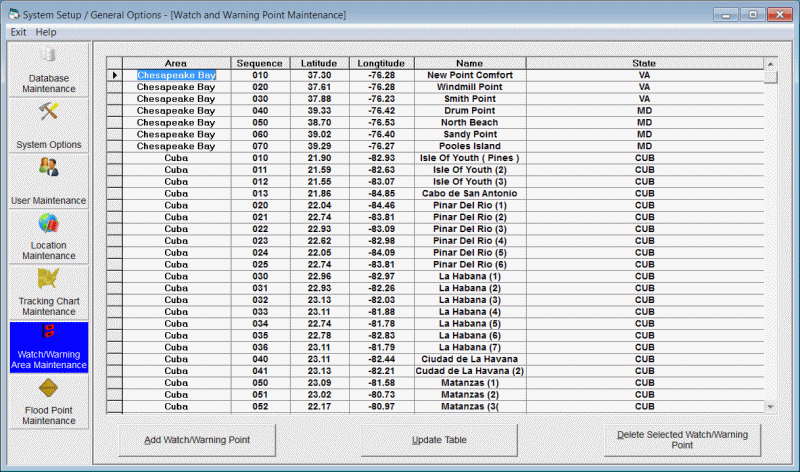Open the Help menu
The image size is (800, 472).
pos(46,32)
